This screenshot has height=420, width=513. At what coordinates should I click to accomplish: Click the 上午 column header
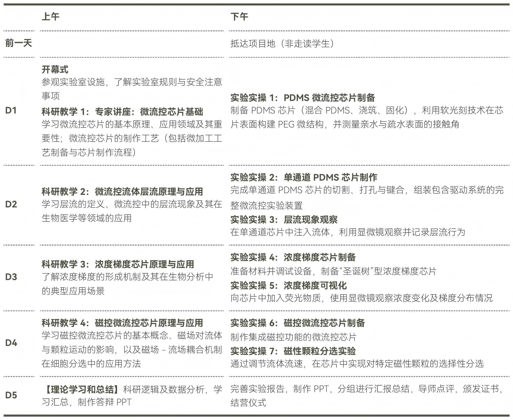point(50,17)
